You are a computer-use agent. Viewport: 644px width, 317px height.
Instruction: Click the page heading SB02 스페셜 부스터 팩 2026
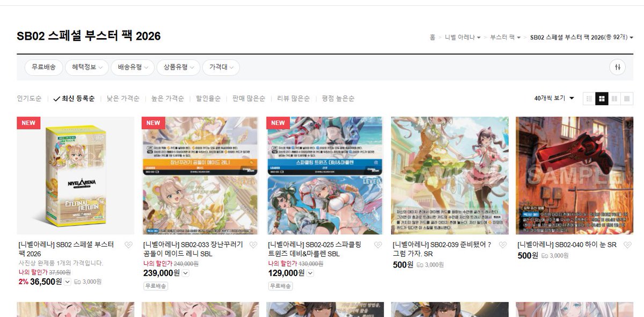[x=89, y=36]
